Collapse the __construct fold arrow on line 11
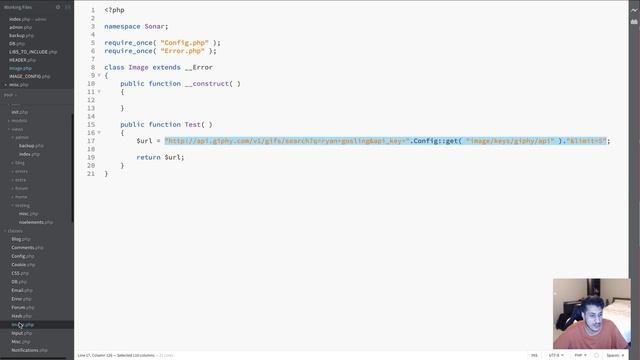 99,92
